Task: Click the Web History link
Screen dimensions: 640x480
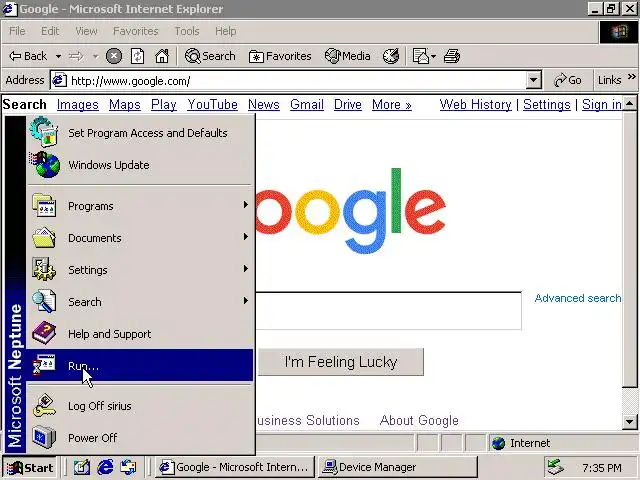Action: [476, 104]
